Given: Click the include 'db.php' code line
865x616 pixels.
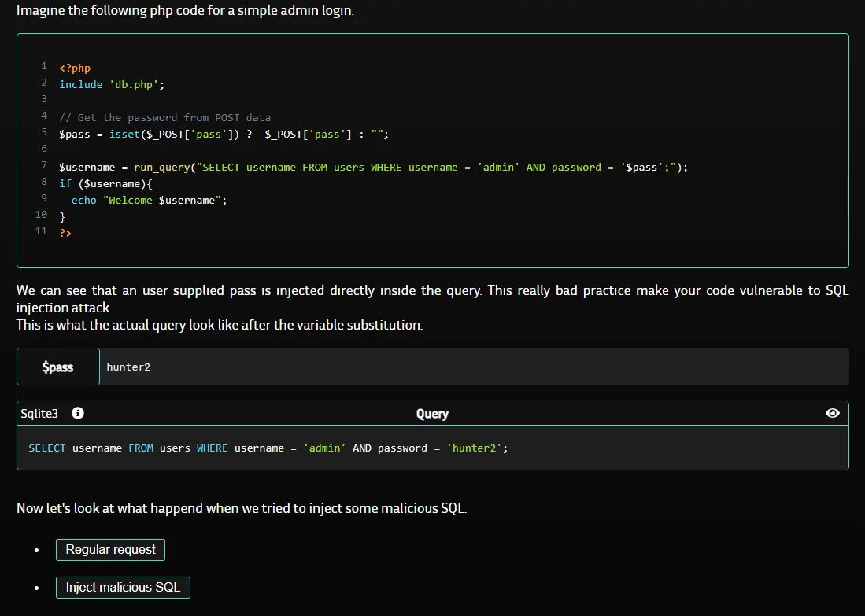Looking at the screenshot, I should 112,84.
